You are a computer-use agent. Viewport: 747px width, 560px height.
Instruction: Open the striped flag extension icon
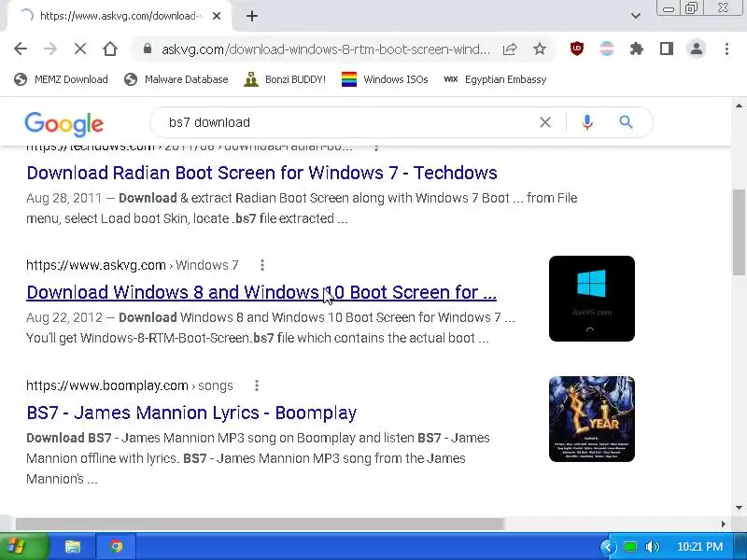(606, 49)
